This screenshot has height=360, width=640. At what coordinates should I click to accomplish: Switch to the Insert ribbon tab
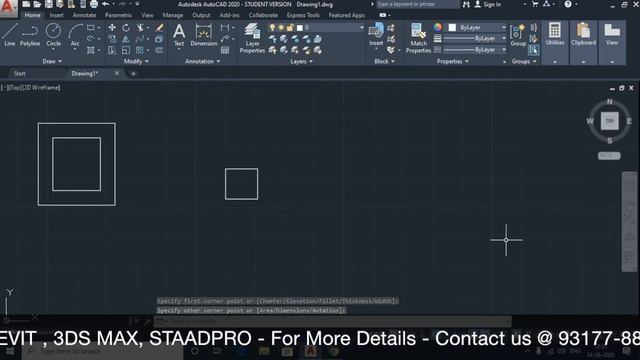[x=56, y=15]
